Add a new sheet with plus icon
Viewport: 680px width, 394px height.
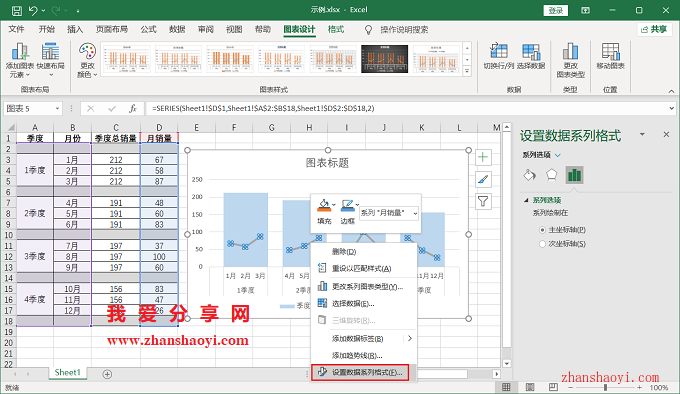(x=107, y=374)
